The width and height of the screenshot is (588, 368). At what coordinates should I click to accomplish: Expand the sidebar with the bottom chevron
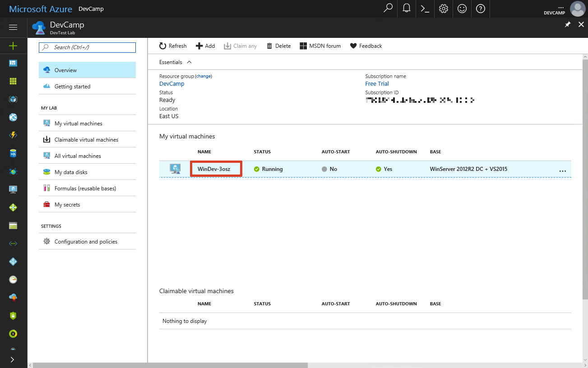pos(12,359)
